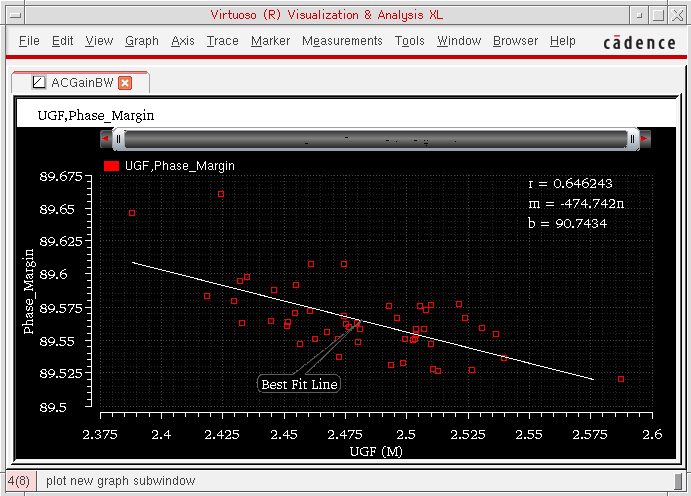Grab the left handle of the zoom slider
This screenshot has height=496, width=691.
tap(118, 139)
